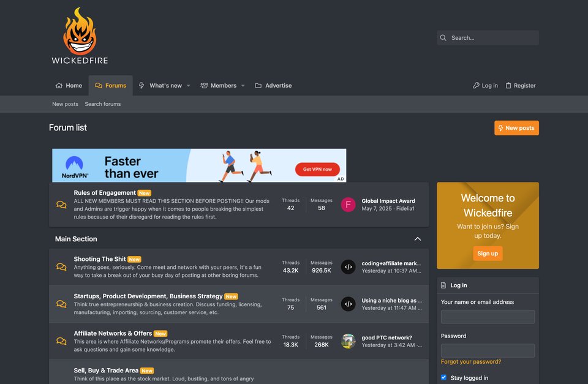Click the Shooting The Shit forum icon

coord(61,267)
